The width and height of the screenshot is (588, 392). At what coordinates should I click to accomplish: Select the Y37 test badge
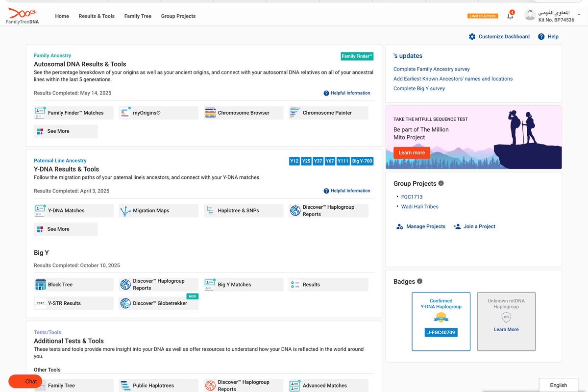click(318, 161)
